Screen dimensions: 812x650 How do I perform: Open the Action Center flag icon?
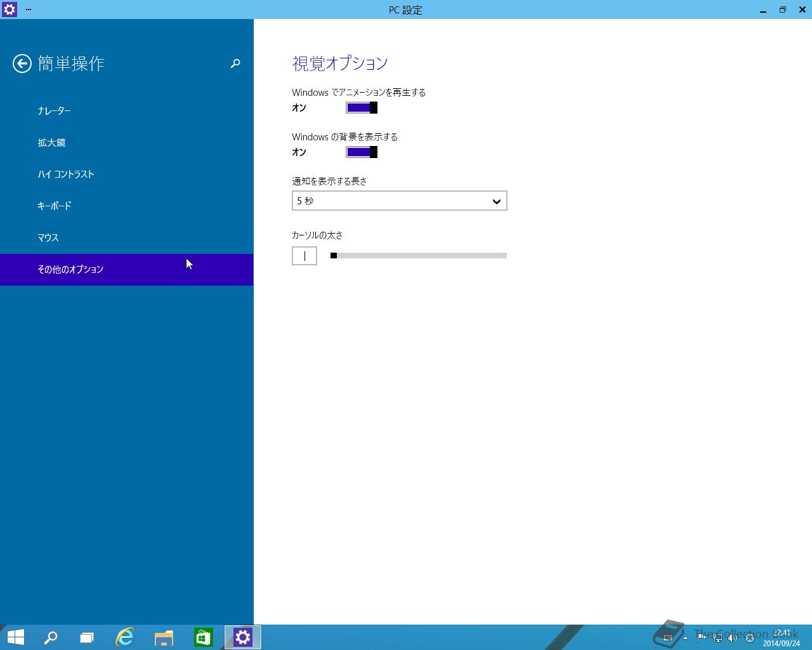coord(702,638)
